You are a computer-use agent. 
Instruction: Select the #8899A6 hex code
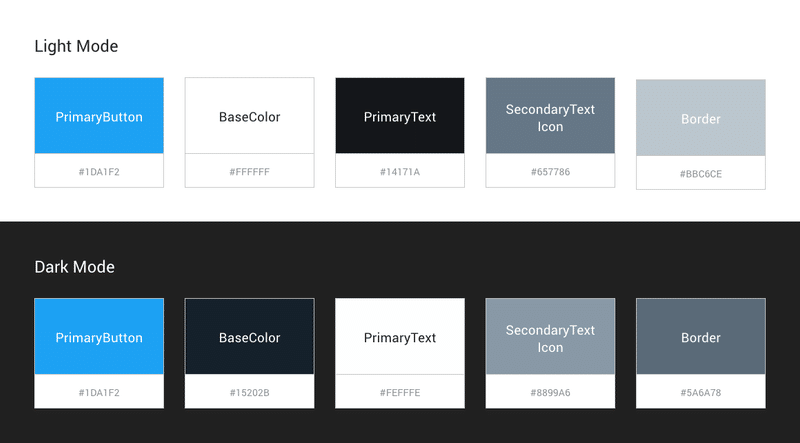[550, 392]
